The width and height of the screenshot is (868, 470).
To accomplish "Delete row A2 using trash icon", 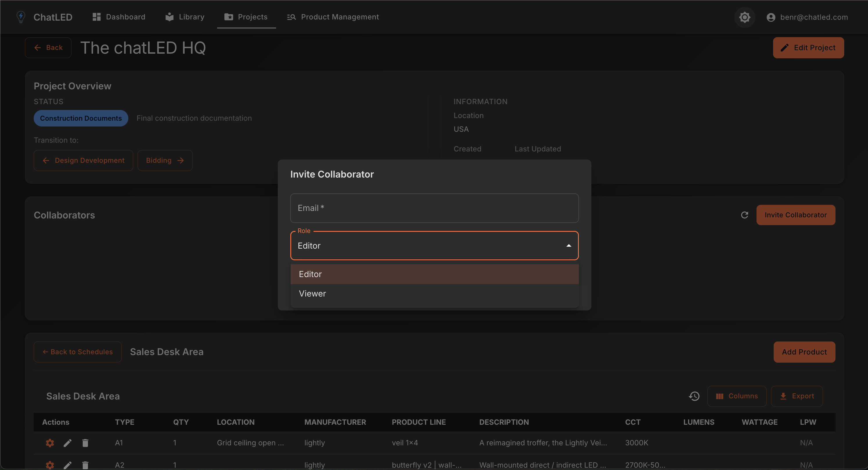I will 85,465.
